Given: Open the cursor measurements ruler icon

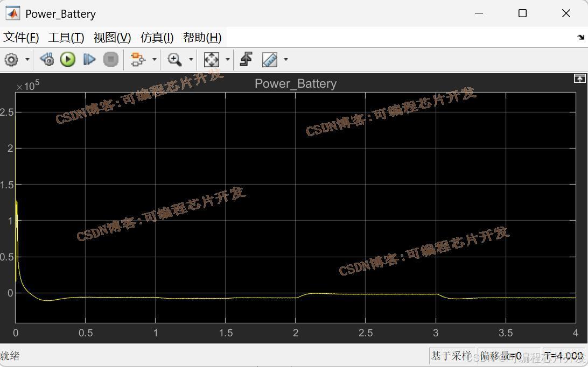Looking at the screenshot, I should point(270,59).
